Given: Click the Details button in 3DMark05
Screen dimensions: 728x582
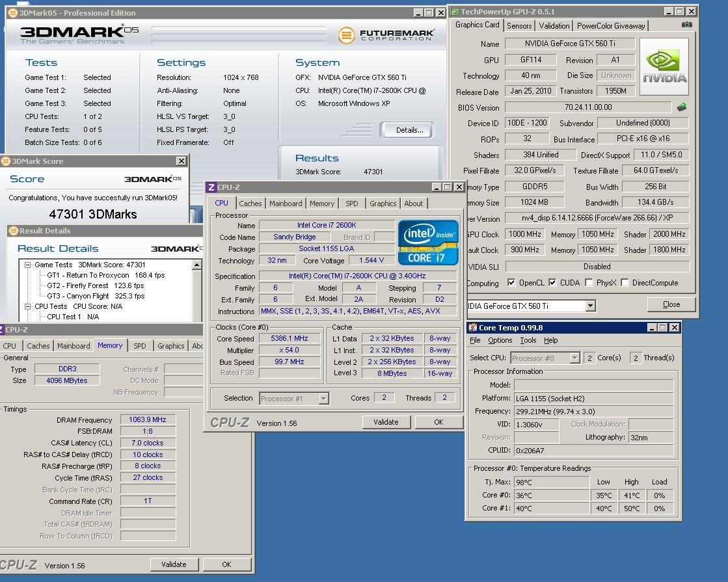Looking at the screenshot, I should [x=407, y=130].
